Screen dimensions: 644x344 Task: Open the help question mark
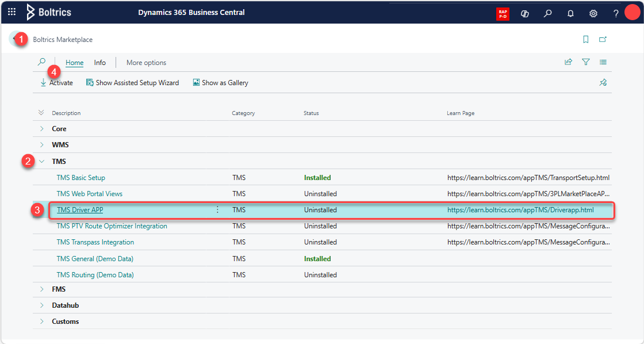pos(616,14)
